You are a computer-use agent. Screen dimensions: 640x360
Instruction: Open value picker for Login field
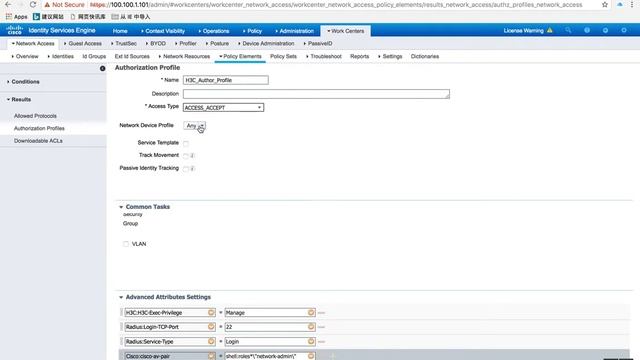311,341
